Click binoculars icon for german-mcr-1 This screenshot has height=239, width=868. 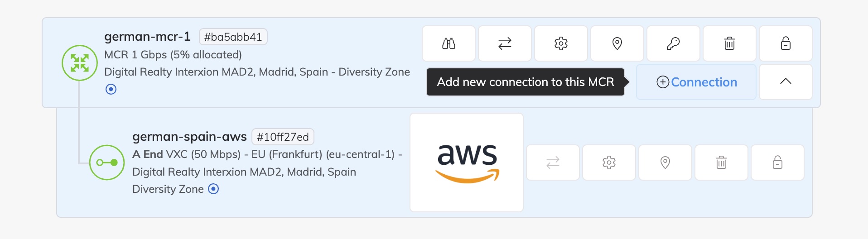(x=448, y=43)
